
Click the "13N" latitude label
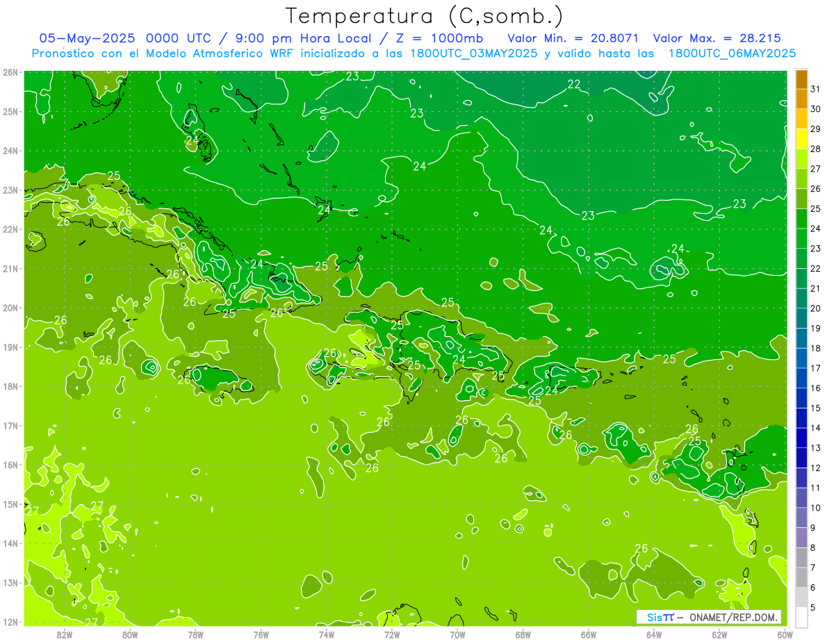[10, 582]
